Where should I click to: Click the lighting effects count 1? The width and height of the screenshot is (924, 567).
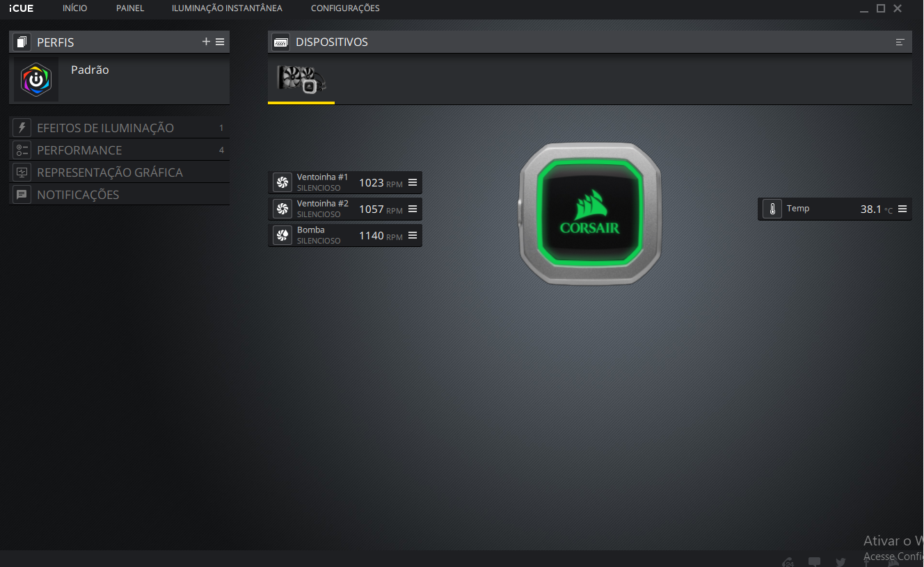(x=221, y=128)
